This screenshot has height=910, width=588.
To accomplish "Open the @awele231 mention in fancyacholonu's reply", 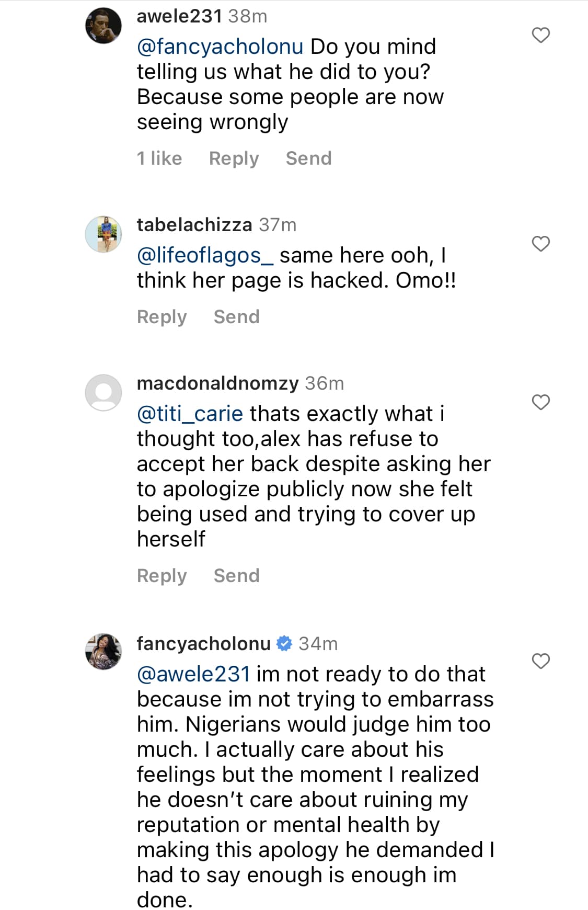I will (x=193, y=674).
